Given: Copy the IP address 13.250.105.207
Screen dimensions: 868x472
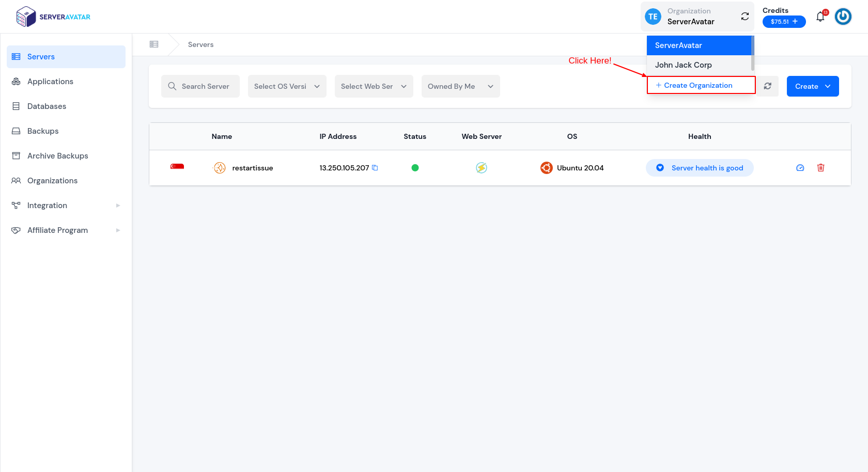Looking at the screenshot, I should [375, 168].
